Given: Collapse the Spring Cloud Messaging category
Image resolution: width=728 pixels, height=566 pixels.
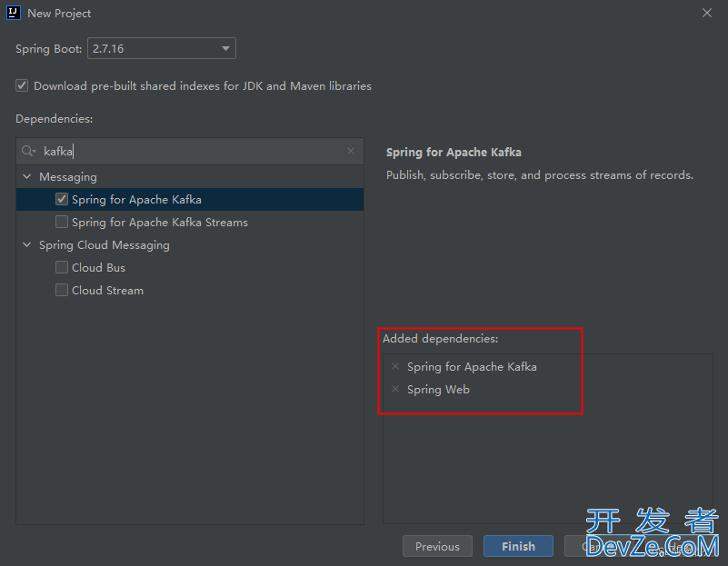Looking at the screenshot, I should (27, 245).
